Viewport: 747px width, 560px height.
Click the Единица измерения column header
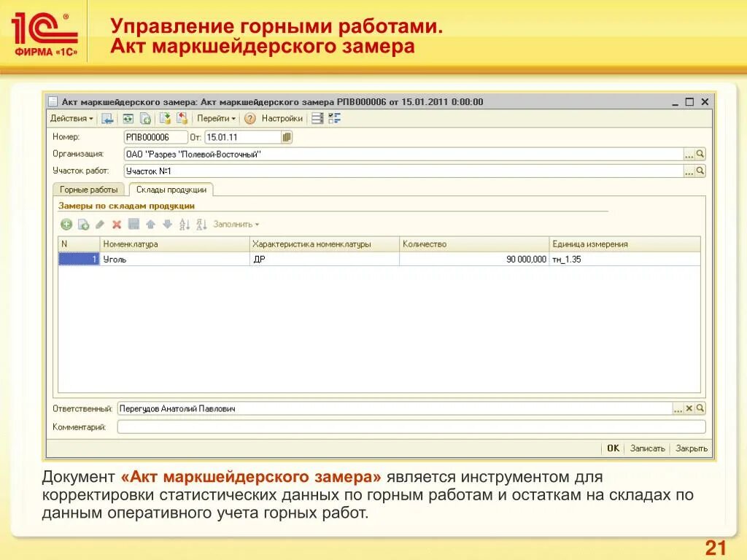pos(625,244)
